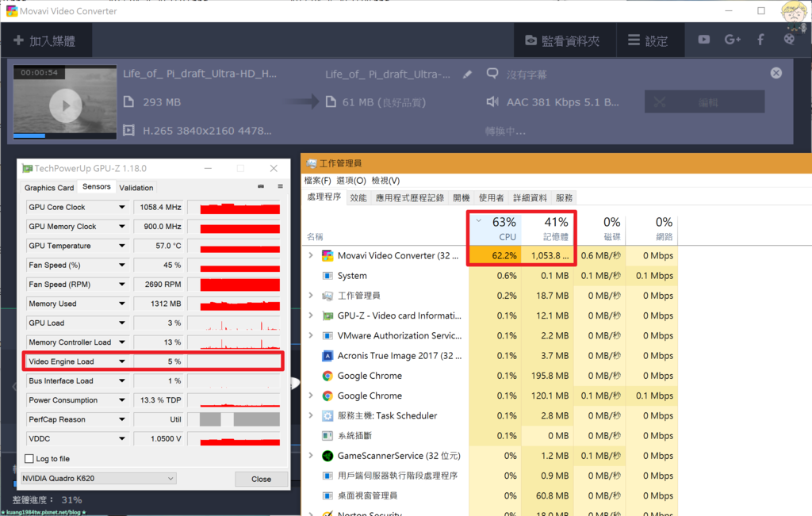The height and width of the screenshot is (516, 812).
Task: Open the GPU Core Clock sensor dropdown
Action: click(x=121, y=207)
